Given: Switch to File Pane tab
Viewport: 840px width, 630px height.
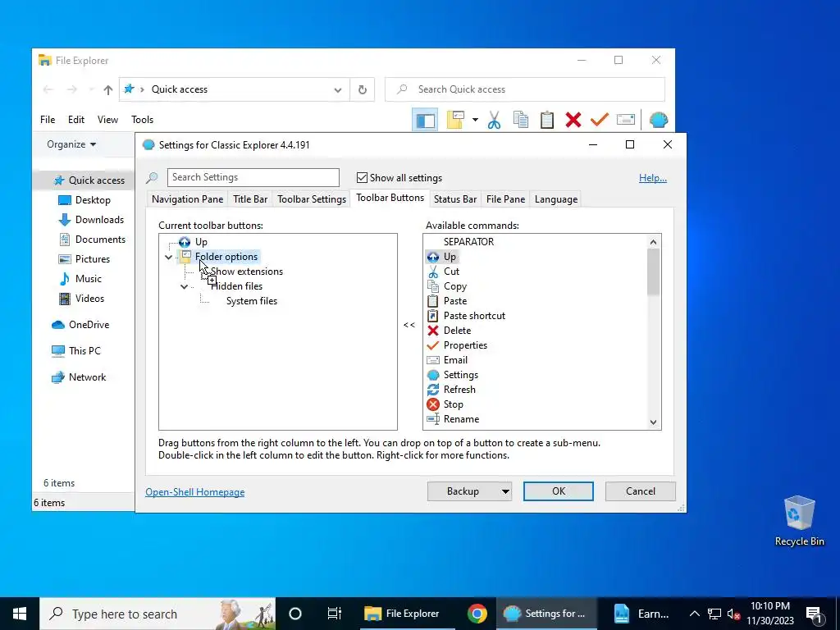Looking at the screenshot, I should coord(505,199).
